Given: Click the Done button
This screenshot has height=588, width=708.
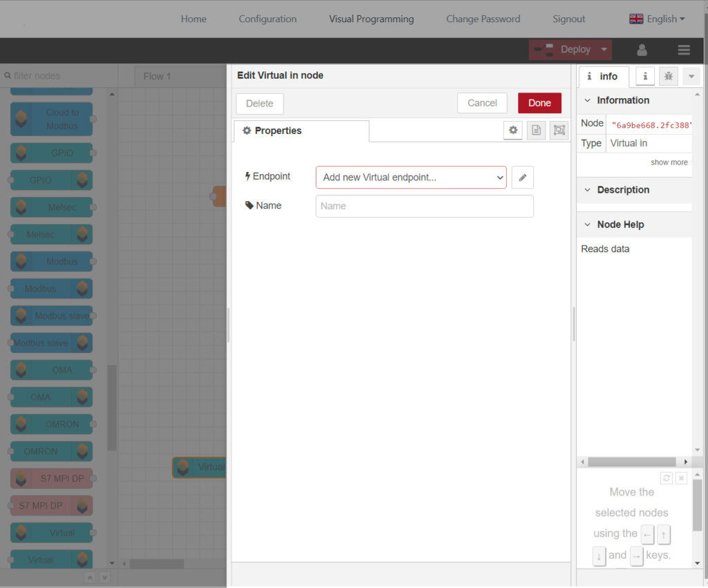Looking at the screenshot, I should click(539, 104).
